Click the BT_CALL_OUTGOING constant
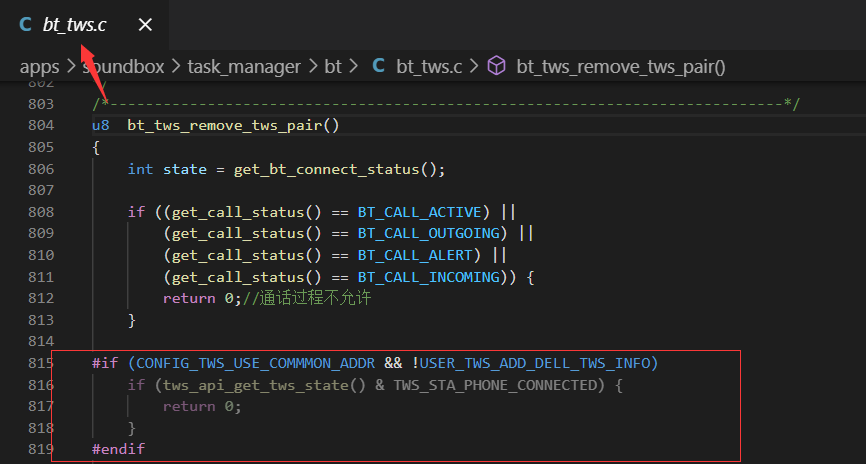866x464 pixels. tap(429, 234)
